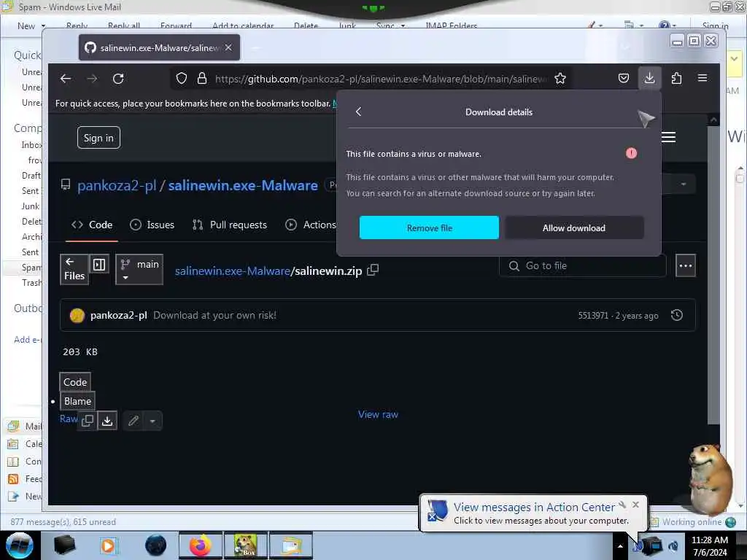Show site security padlock info
The image size is (747, 560).
click(202, 79)
